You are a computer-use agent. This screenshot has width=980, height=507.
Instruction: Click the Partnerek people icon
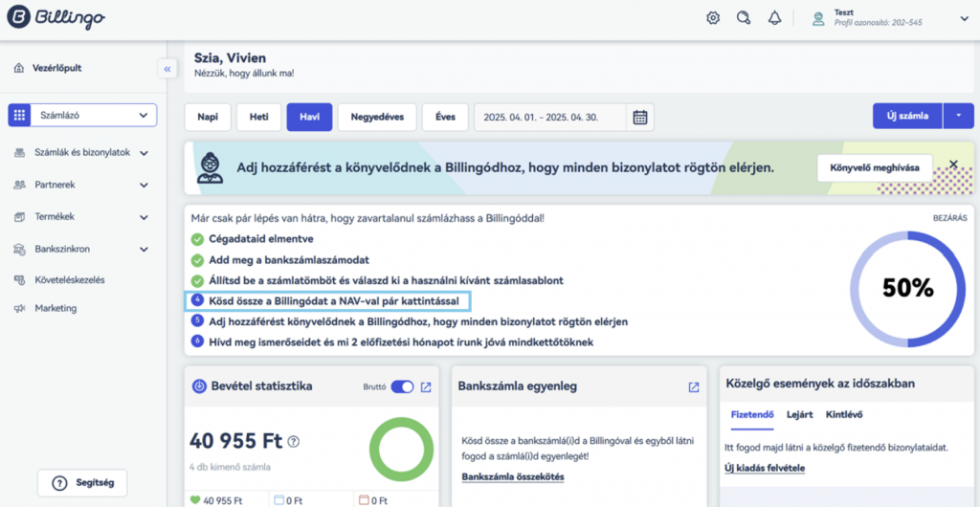tap(19, 185)
